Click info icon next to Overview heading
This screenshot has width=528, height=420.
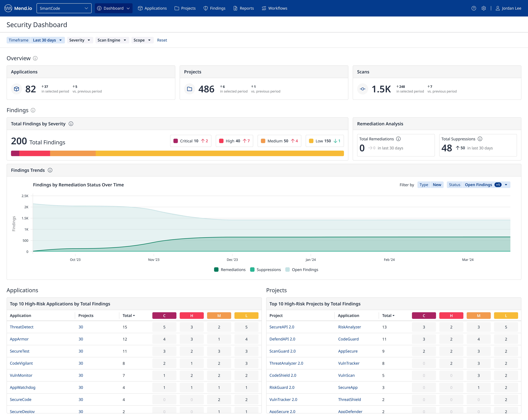click(x=35, y=58)
